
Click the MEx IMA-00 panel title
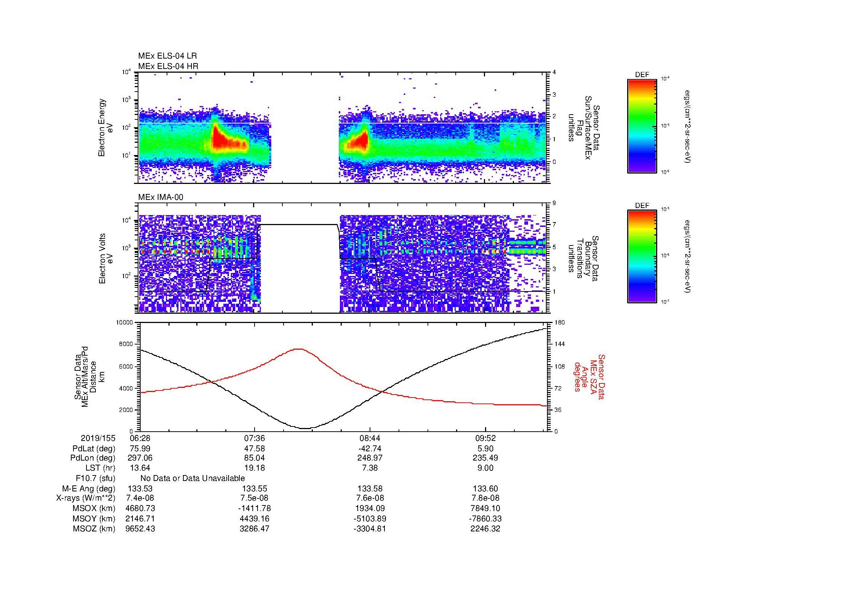click(161, 197)
